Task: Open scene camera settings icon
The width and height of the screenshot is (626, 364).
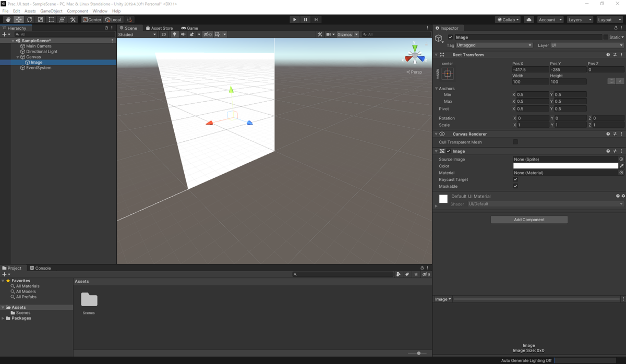Action: click(x=329, y=34)
